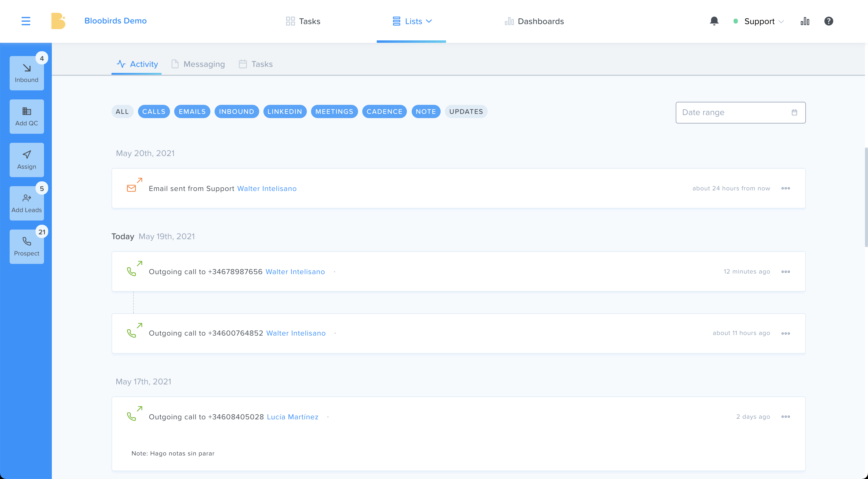The height and width of the screenshot is (479, 868).
Task: Switch to the Tasks sub-tab
Action: click(x=256, y=64)
